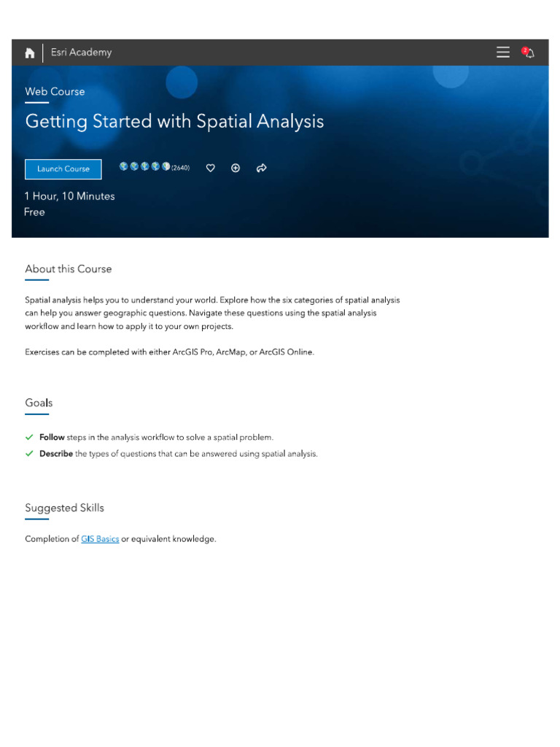
Task: Click the second globe rating icon
Action: pyautogui.click(x=134, y=167)
